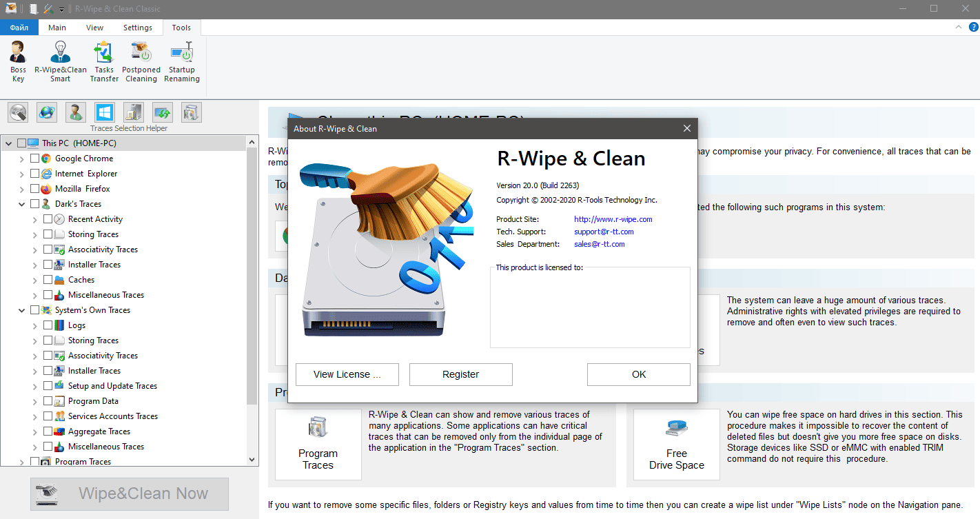Click the Wipe&Clean Now button
Viewport: 980px width, 519px height.
(x=129, y=493)
